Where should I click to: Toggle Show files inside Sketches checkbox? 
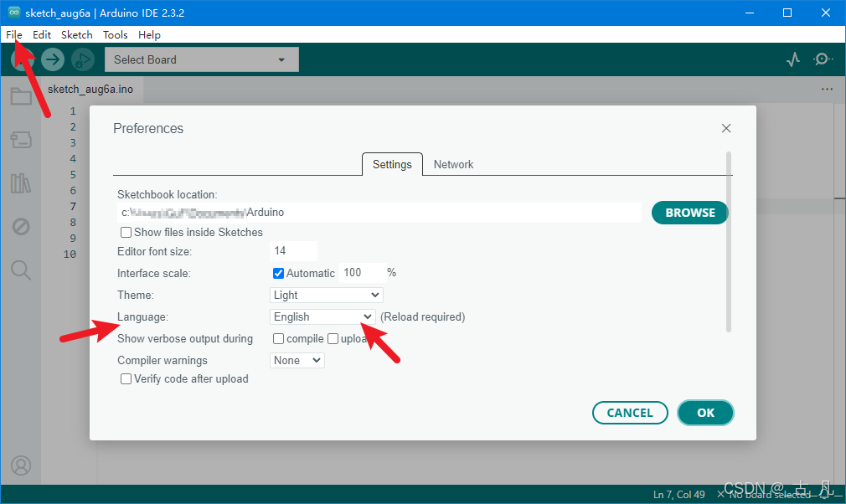126,232
